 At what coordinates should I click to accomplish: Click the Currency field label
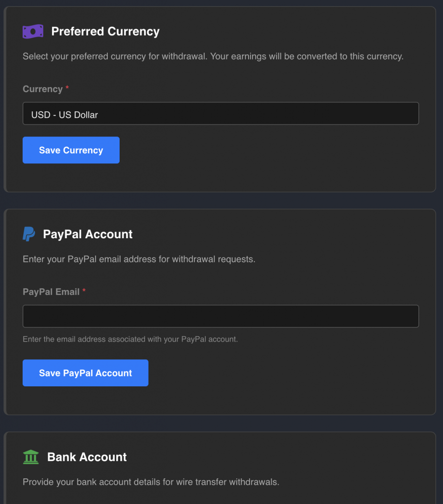click(x=42, y=89)
